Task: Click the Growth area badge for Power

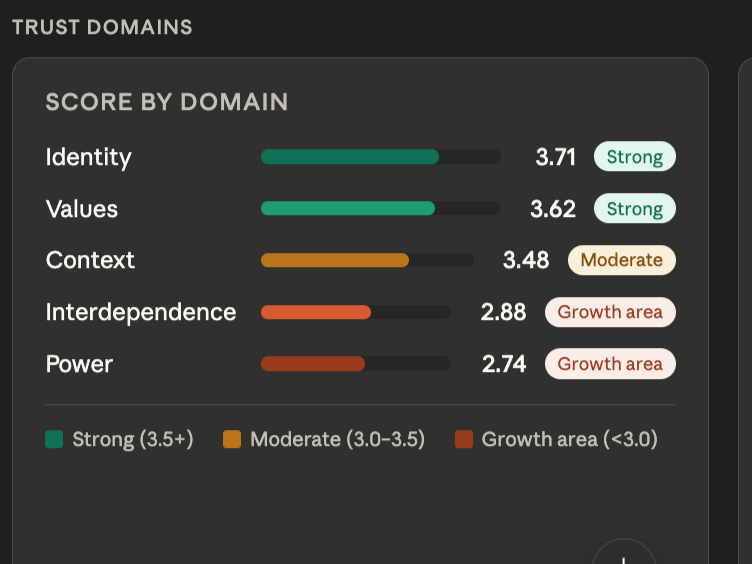Action: (611, 364)
